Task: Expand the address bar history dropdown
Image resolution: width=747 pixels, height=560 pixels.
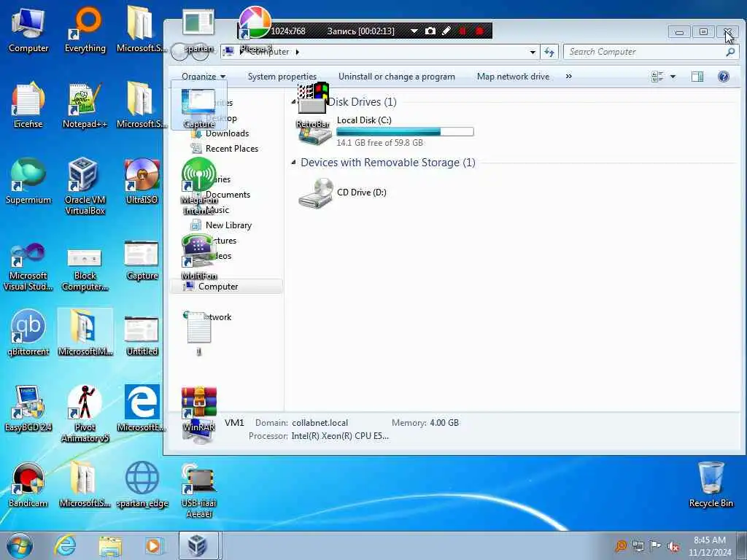Action: tap(533, 52)
